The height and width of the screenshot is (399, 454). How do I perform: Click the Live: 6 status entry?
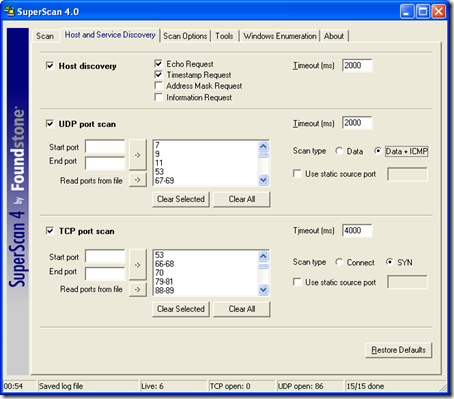pos(173,386)
